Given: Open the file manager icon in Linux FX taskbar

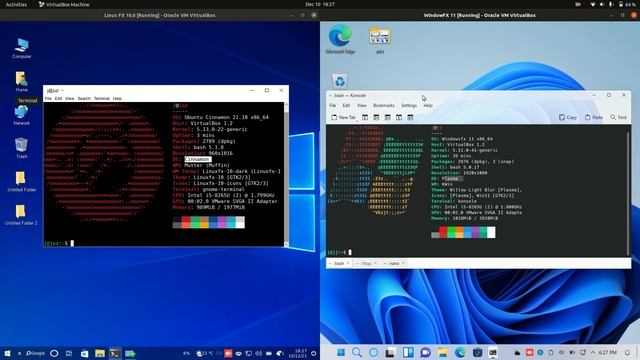Looking at the screenshot, I should coord(100,353).
